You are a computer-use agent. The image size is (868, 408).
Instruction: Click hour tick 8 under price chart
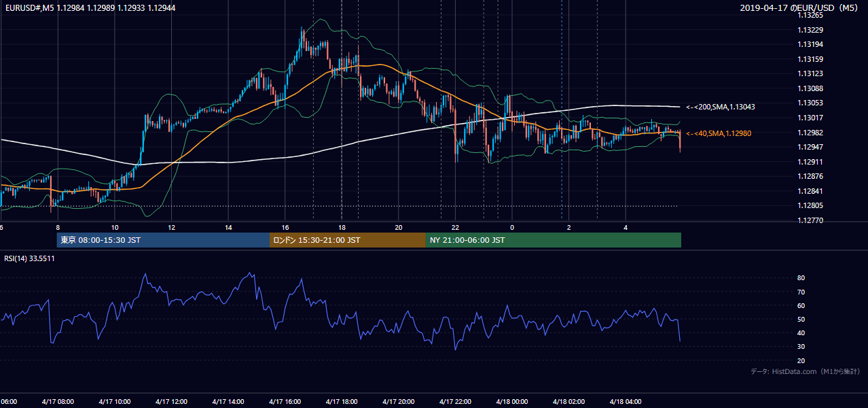(58, 227)
